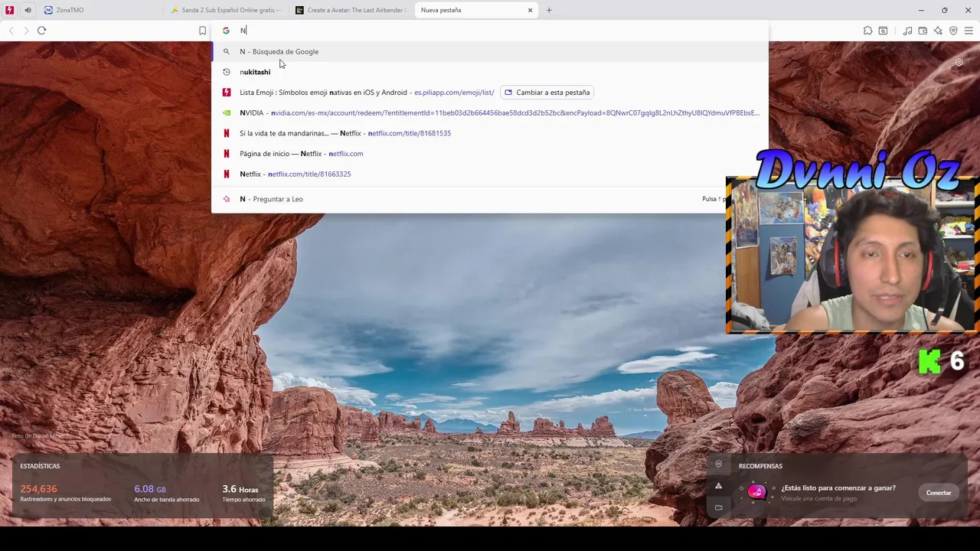
Task: Click the NVIDIA favicon in suggestions
Action: click(x=226, y=112)
